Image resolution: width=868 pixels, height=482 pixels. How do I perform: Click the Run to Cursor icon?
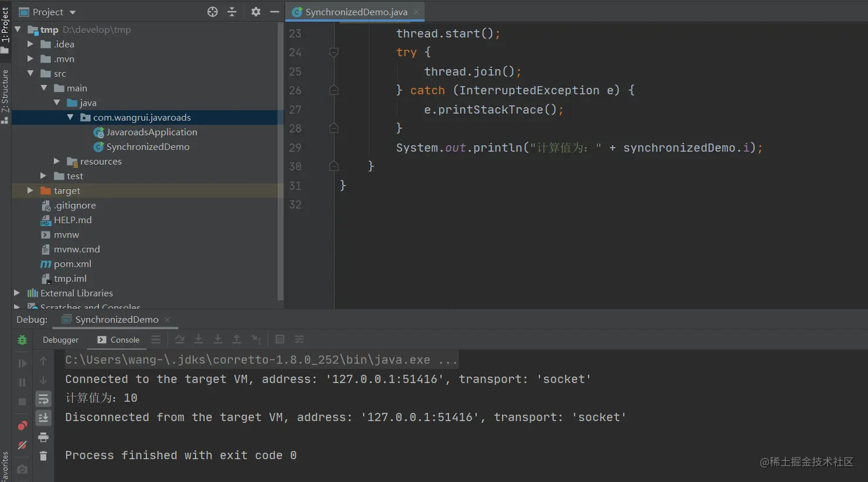(x=257, y=339)
